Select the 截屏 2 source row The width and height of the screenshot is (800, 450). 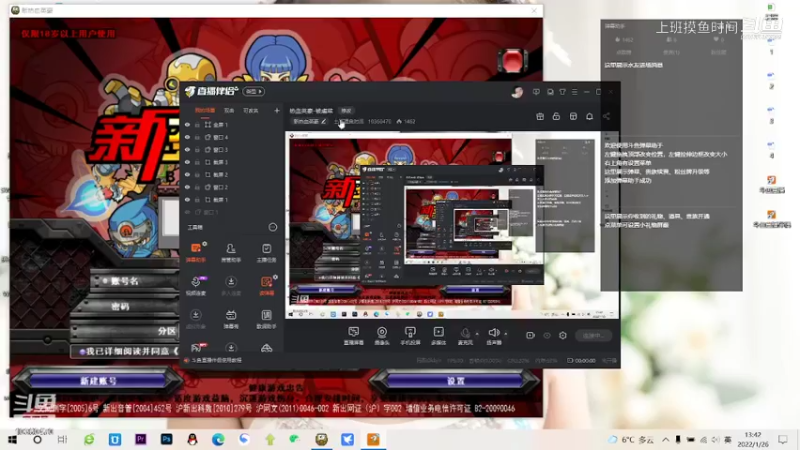coord(232,174)
